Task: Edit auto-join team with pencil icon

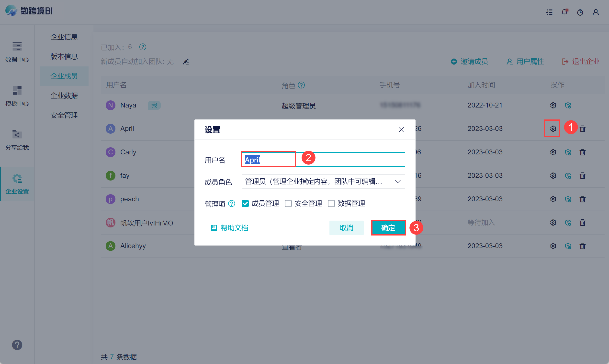Action: tap(186, 62)
